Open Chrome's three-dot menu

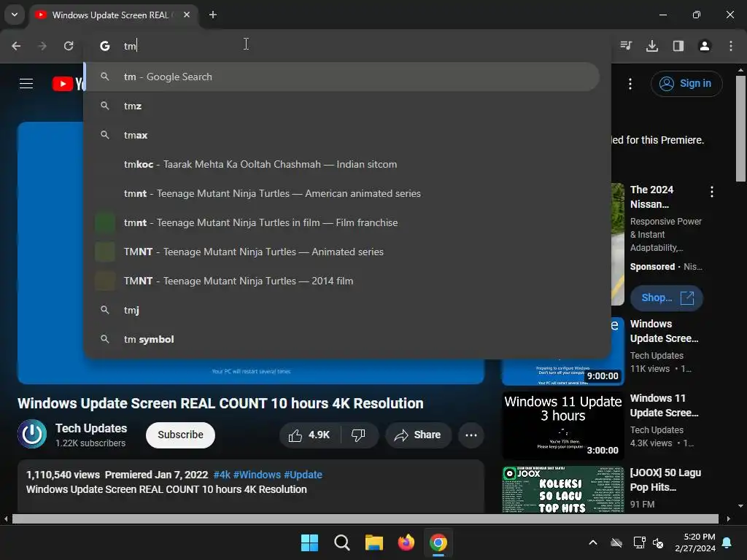[731, 46]
